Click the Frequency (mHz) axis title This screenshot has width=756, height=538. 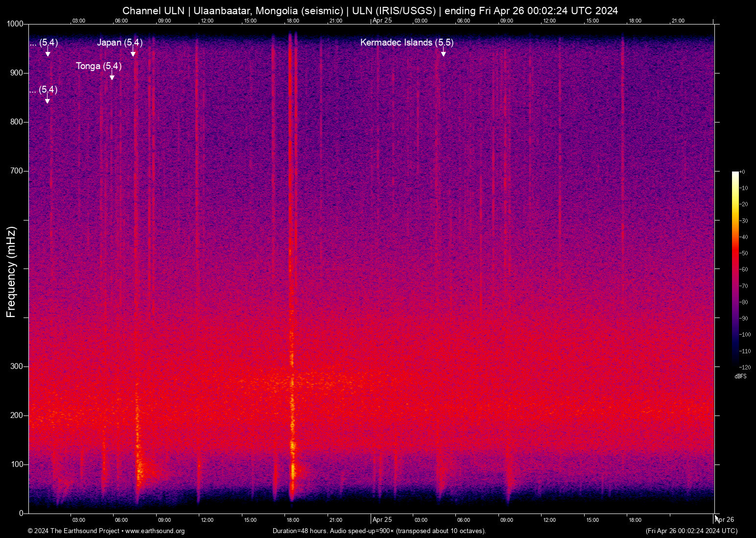pyautogui.click(x=11, y=272)
